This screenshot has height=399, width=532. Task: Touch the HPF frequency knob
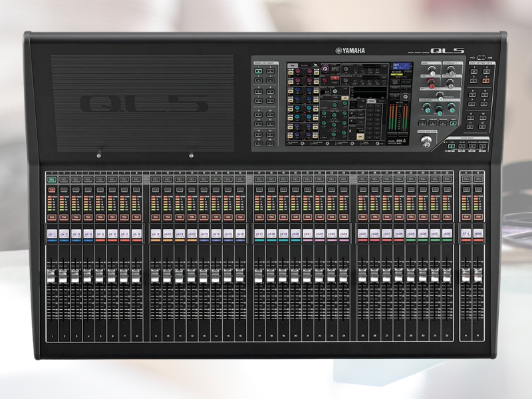tap(440, 96)
